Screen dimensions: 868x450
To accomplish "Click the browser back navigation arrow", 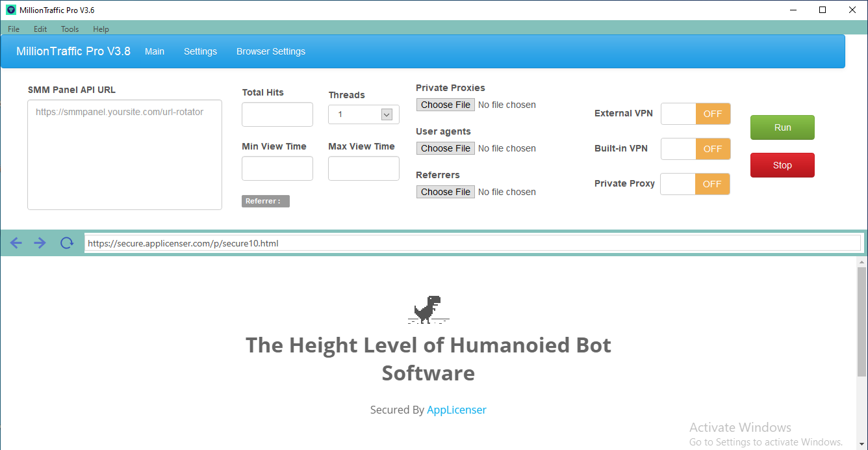I will (16, 243).
